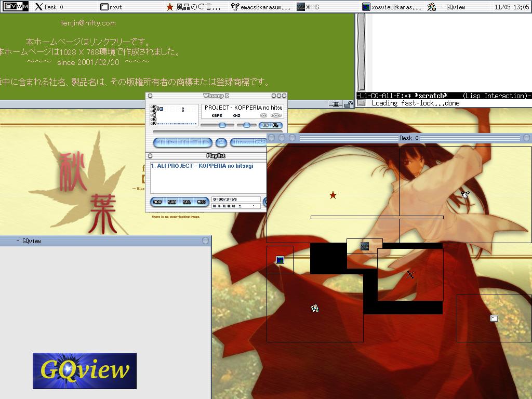Image resolution: width=532 pixels, height=399 pixels.
Task: Open XMMS options via the O letter
Action: pyautogui.click(x=155, y=107)
